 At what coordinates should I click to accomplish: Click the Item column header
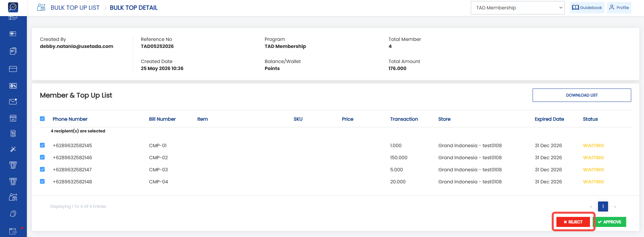pos(203,119)
